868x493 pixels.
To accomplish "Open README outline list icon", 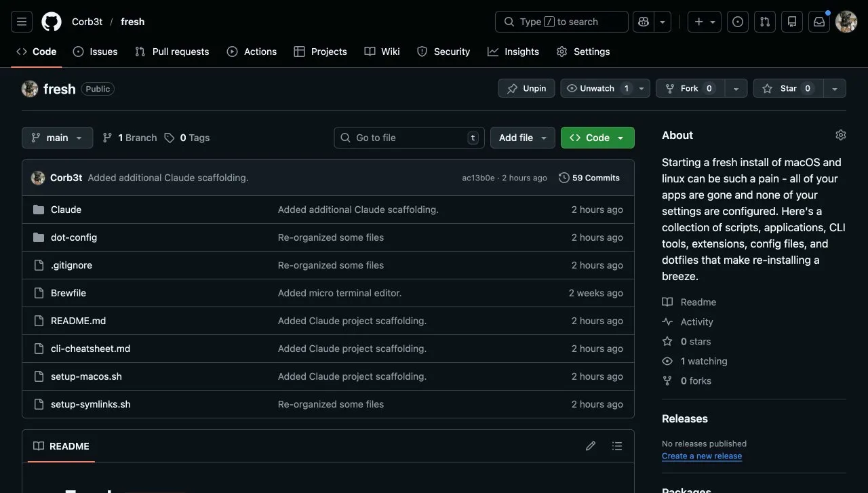I will point(616,446).
